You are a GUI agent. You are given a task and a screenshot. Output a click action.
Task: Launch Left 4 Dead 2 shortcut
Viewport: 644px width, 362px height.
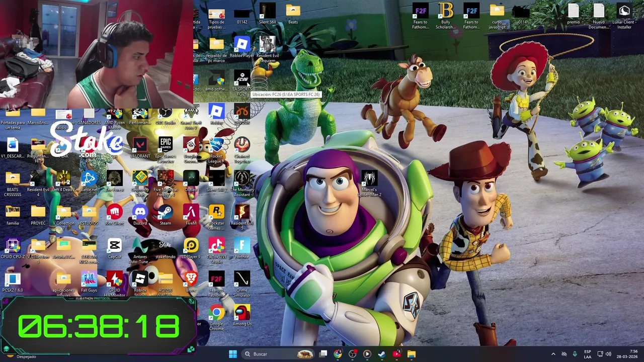point(64,182)
